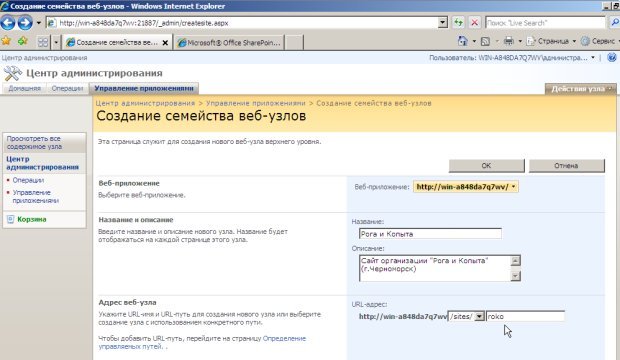This screenshot has height=360, width=620.
Task: Open the Quick Tabs grid icon
Action: (x=43, y=42)
